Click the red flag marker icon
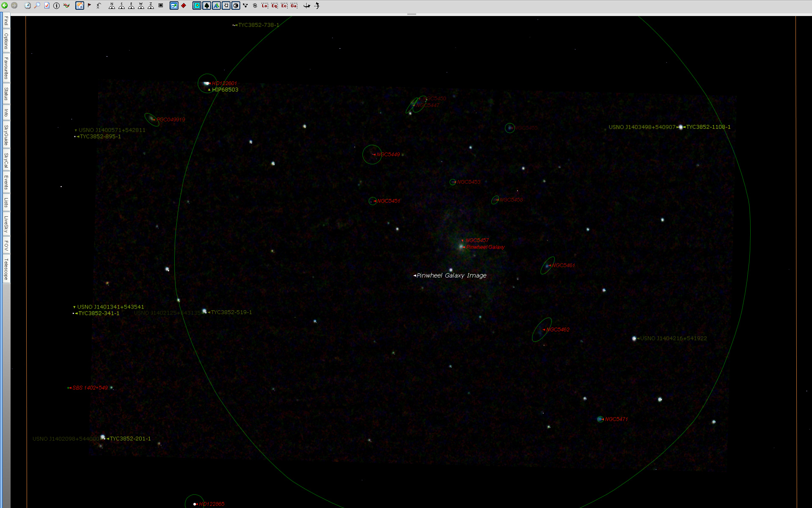 (x=89, y=6)
